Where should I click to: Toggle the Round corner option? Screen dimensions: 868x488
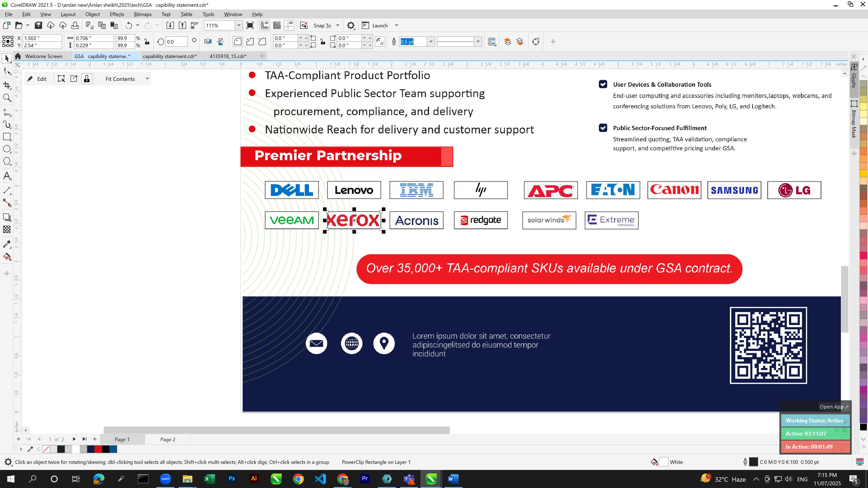(x=238, y=42)
